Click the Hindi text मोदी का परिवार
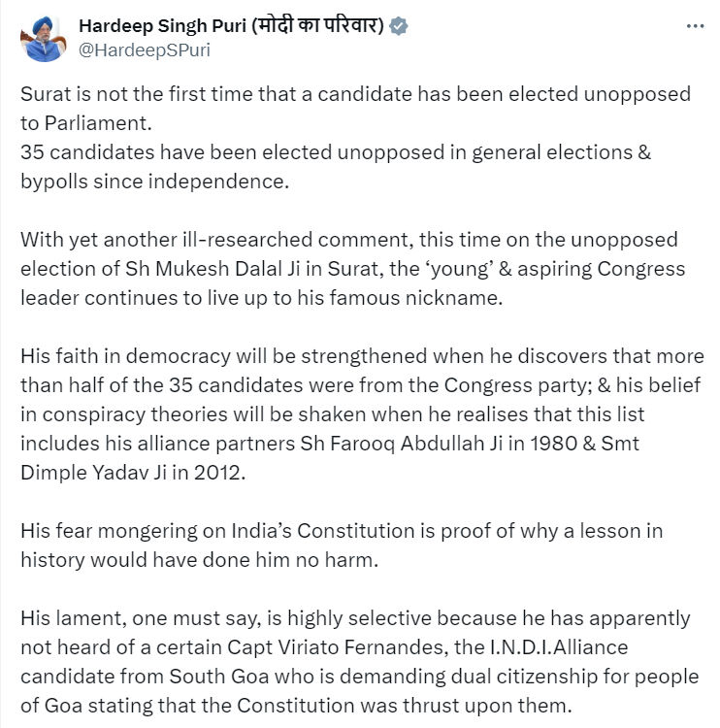This screenshot has height=728, width=720. coord(317,25)
